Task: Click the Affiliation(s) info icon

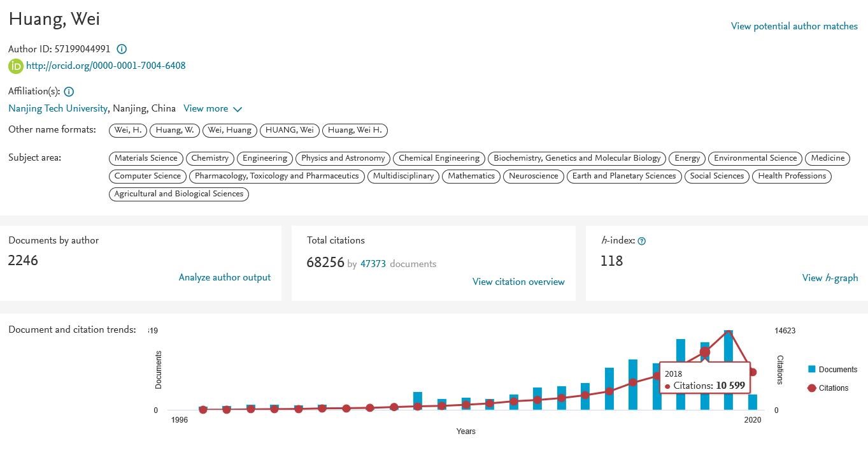Action: (x=69, y=92)
